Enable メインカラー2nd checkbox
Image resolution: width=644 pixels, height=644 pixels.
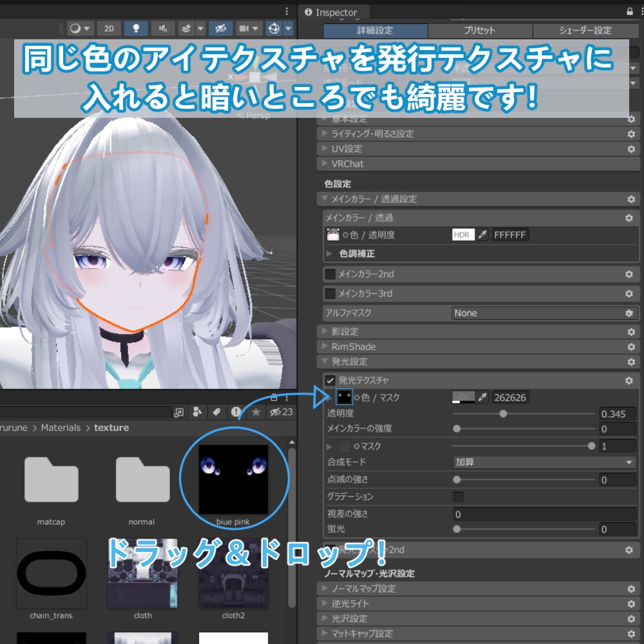pos(330,274)
